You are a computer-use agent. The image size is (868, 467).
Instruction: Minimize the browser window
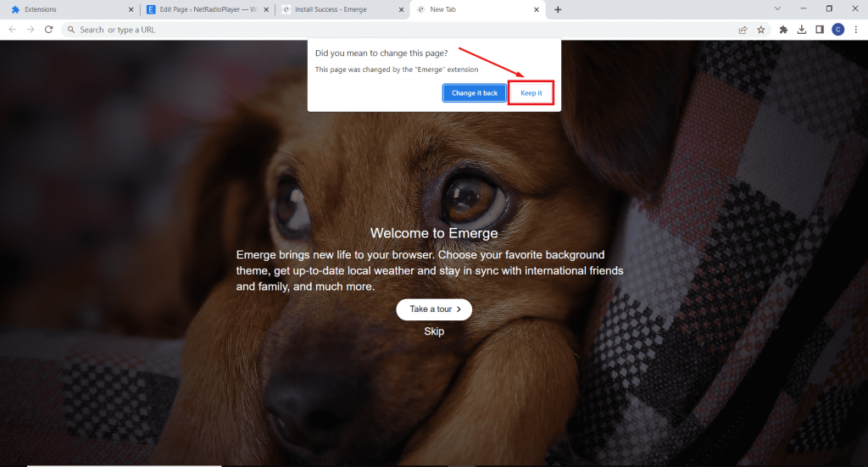(804, 8)
